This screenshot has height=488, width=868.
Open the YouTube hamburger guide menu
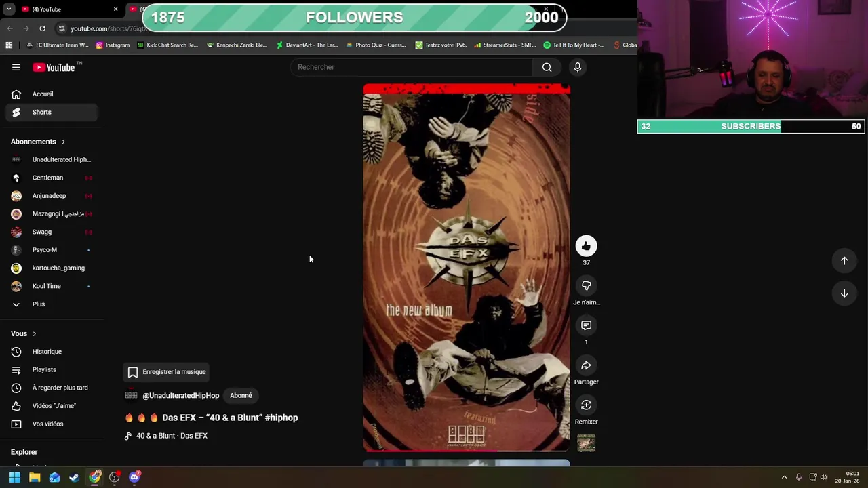(16, 67)
